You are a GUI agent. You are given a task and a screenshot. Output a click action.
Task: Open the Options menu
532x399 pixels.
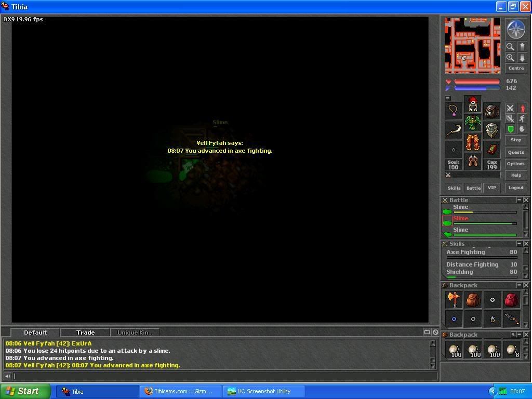(x=516, y=164)
